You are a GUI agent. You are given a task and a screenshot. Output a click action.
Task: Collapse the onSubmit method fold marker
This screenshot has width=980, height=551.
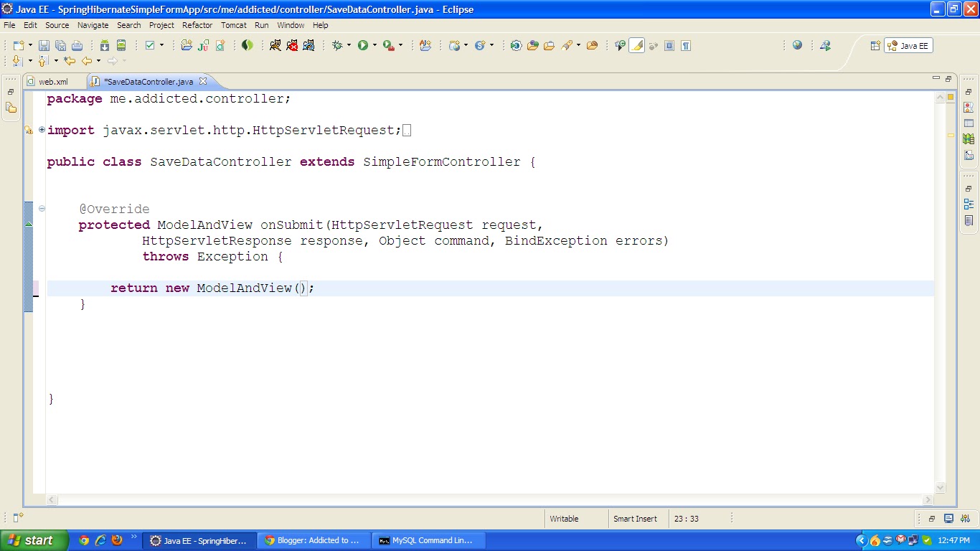(42, 209)
